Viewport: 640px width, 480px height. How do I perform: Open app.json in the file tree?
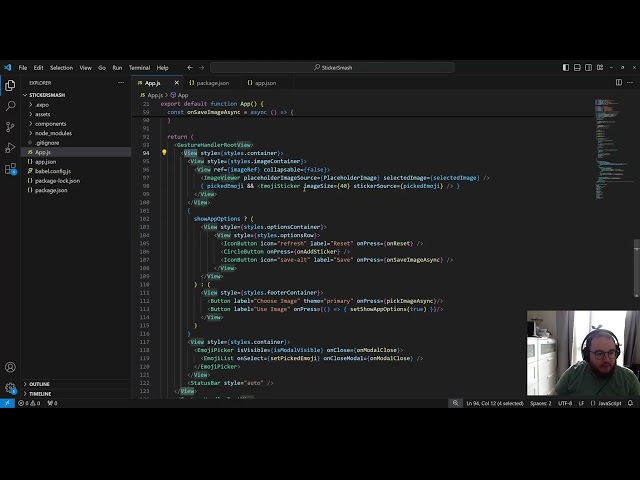(45, 162)
